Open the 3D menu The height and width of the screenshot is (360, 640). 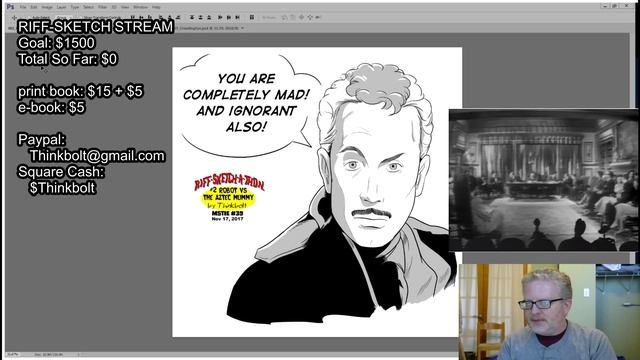(x=114, y=7)
